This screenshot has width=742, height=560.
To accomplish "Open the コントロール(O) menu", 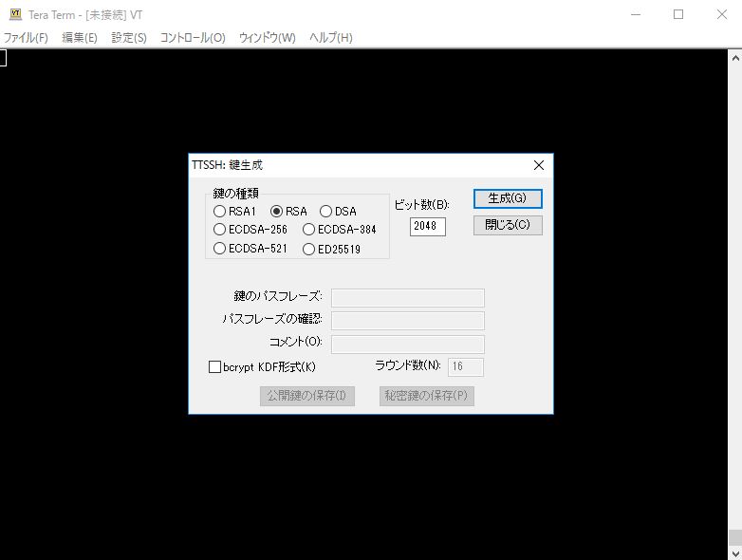I will (x=193, y=37).
